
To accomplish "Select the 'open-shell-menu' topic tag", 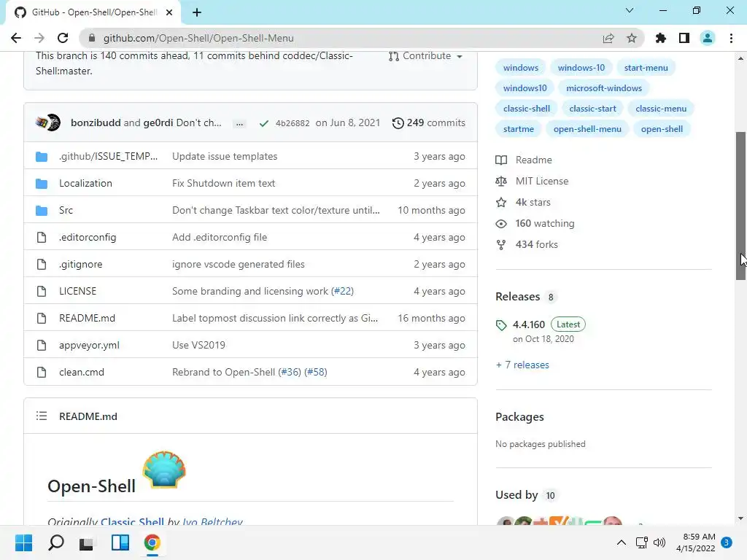I will pos(587,129).
